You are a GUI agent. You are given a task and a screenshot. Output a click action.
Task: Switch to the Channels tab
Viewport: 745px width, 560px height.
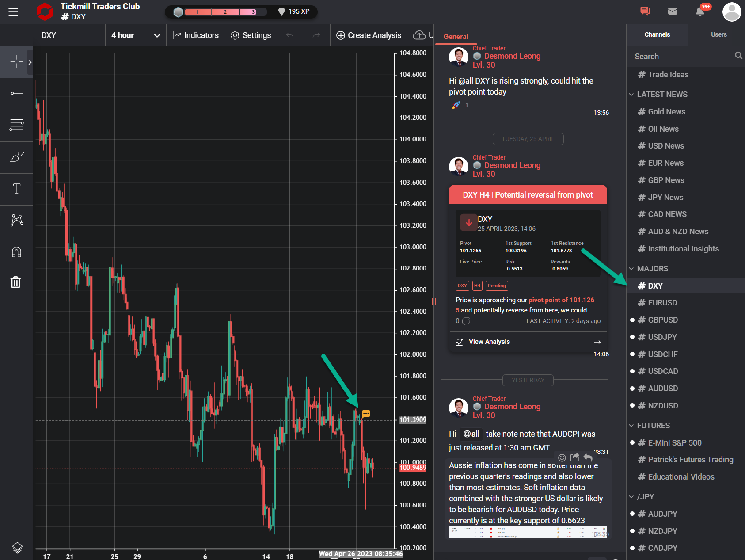pos(657,34)
